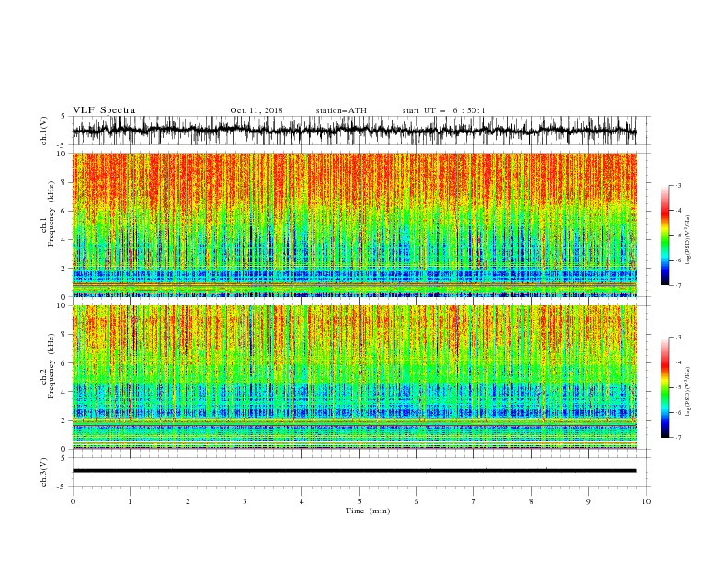
Task: Click the 'VLF Spectra' title text
Action: [x=104, y=110]
